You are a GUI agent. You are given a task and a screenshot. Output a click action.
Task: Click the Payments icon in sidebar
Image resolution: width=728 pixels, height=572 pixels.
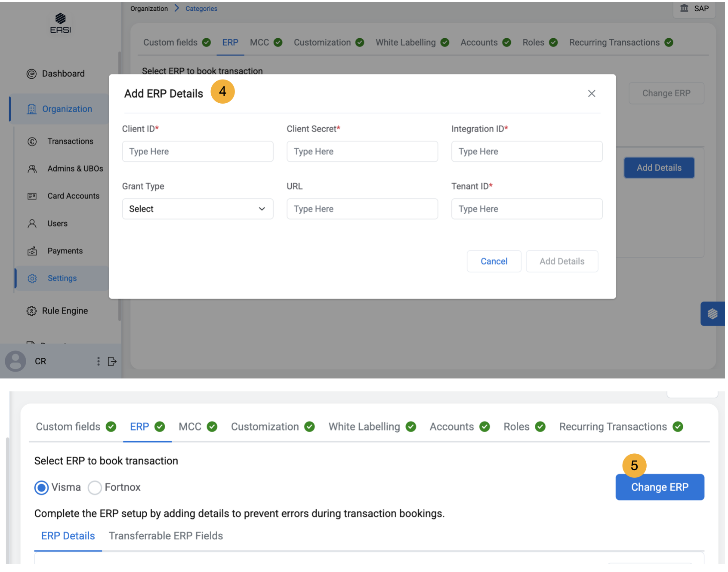[x=32, y=251]
